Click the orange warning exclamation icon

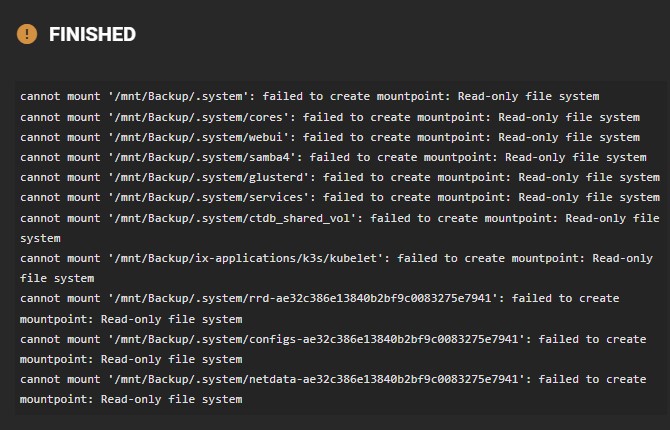click(x=27, y=34)
